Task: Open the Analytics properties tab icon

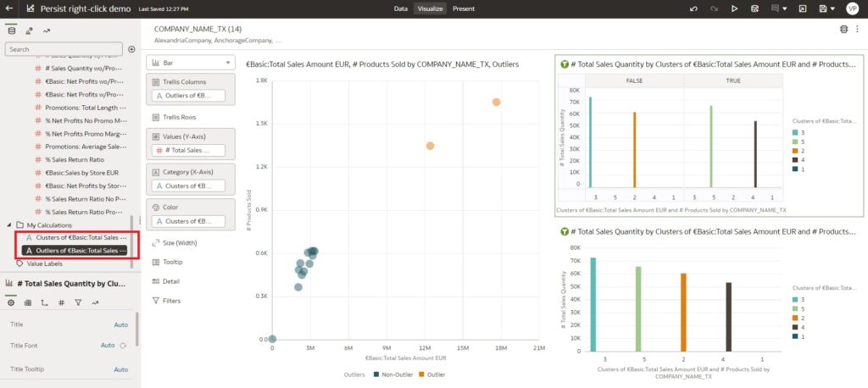Action: click(95, 302)
